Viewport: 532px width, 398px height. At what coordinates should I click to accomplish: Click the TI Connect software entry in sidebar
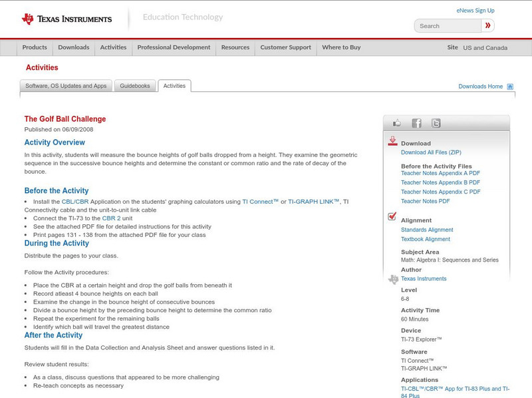(418, 361)
